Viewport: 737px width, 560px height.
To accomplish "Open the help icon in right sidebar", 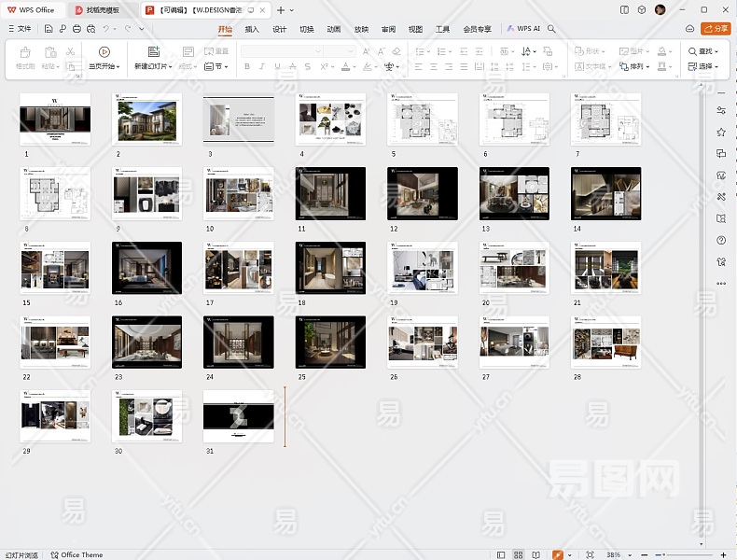I will point(721,240).
